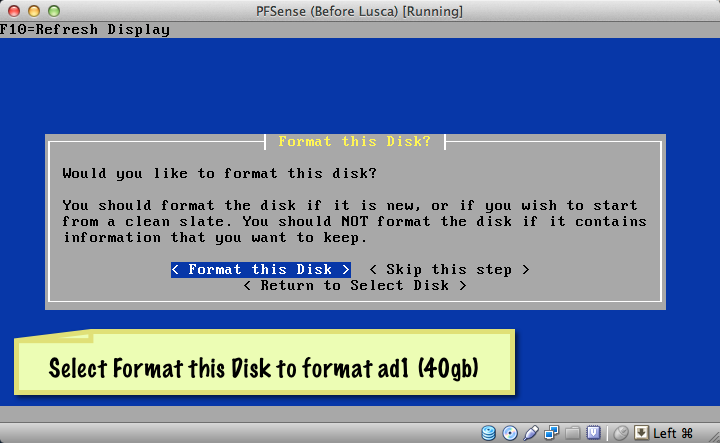The height and width of the screenshot is (443, 720).
Task: Click the window title PFSense (Before Lusca) [Running]
Action: [x=360, y=11]
